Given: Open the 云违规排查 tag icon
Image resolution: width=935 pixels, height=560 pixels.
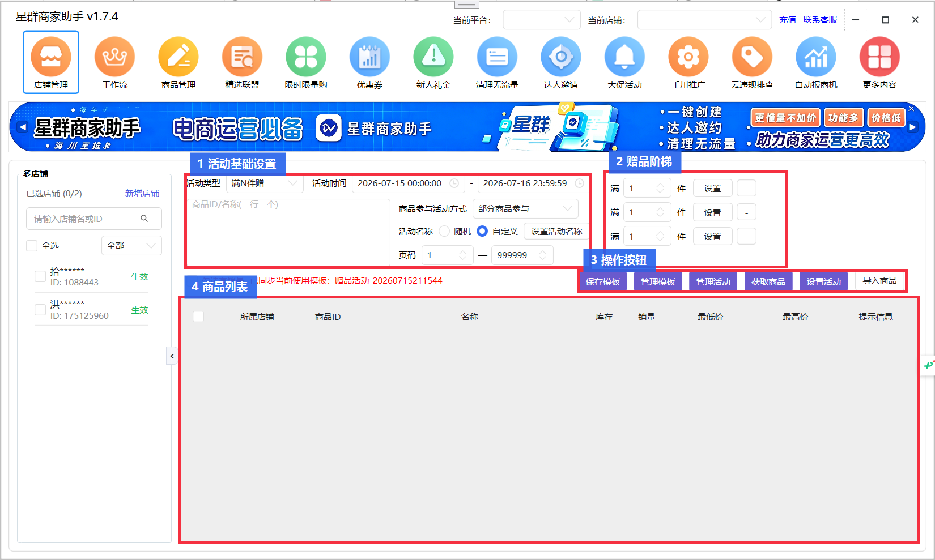Looking at the screenshot, I should click(x=752, y=57).
